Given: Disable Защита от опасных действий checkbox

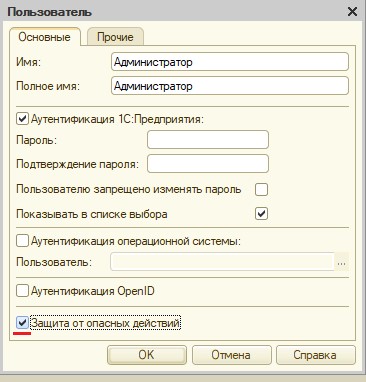Looking at the screenshot, I should 22,323.
